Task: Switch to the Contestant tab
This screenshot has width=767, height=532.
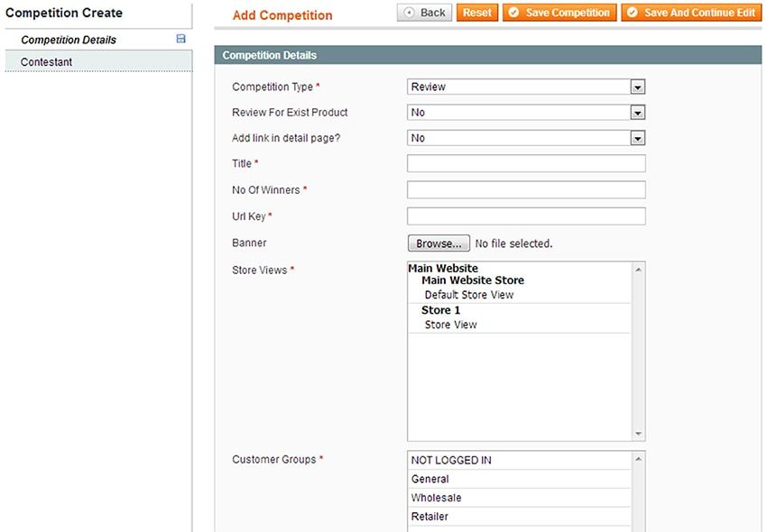Action: pos(47,62)
